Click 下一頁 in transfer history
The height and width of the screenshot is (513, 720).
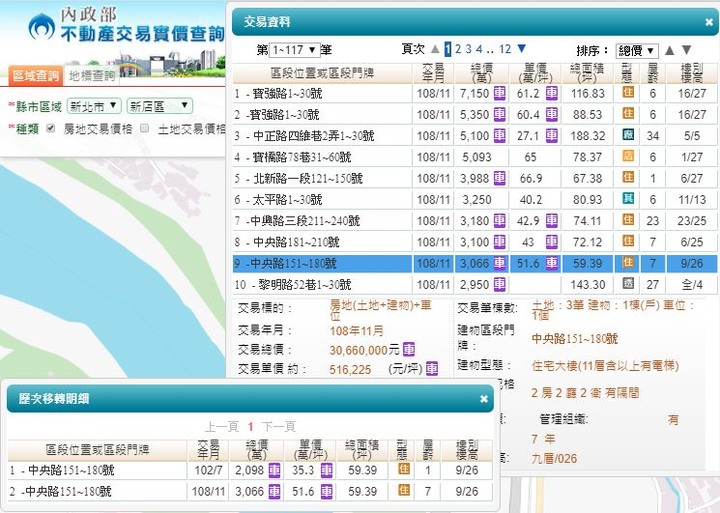coord(279,427)
